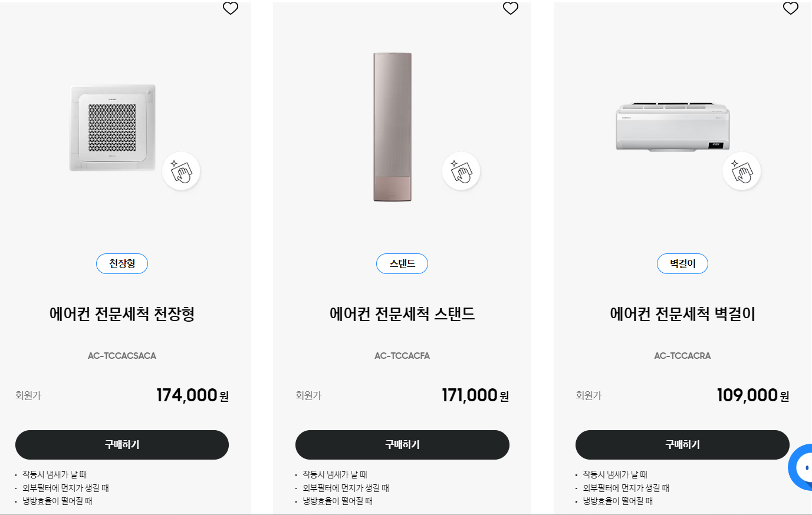Image resolution: width=812 pixels, height=515 pixels.
Task: Click model number AC-TCCACFA
Action: coord(402,355)
